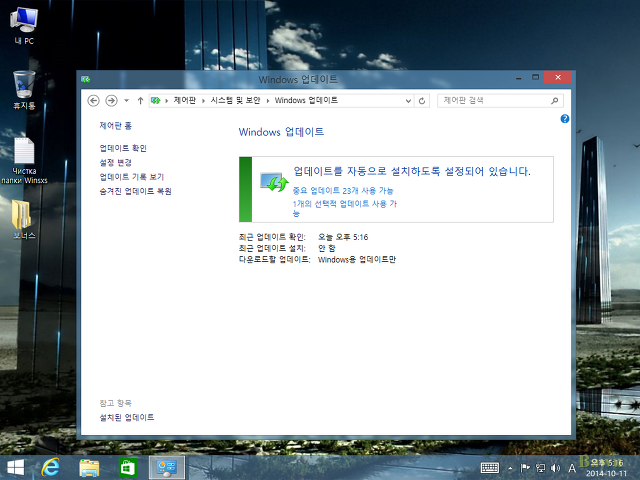Click the Windows Update icon in address bar

pos(156,100)
